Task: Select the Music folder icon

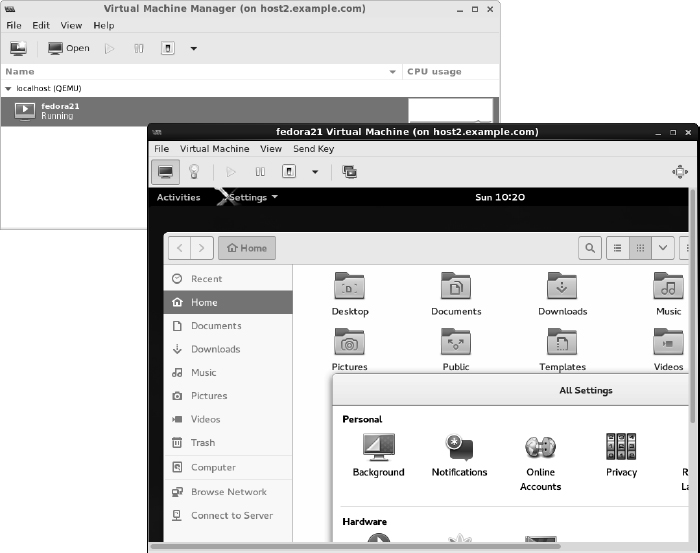Action: click(x=668, y=286)
